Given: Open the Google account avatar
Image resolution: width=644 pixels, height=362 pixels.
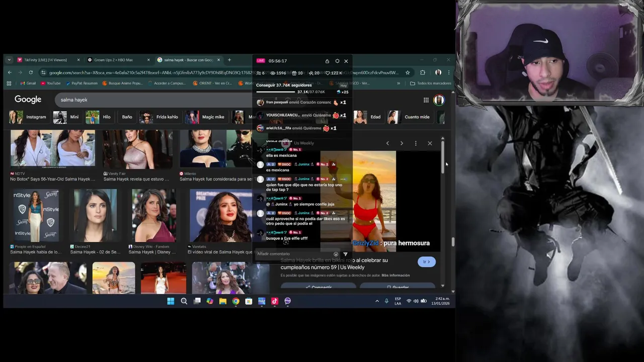Looking at the screenshot, I should click(x=439, y=100).
